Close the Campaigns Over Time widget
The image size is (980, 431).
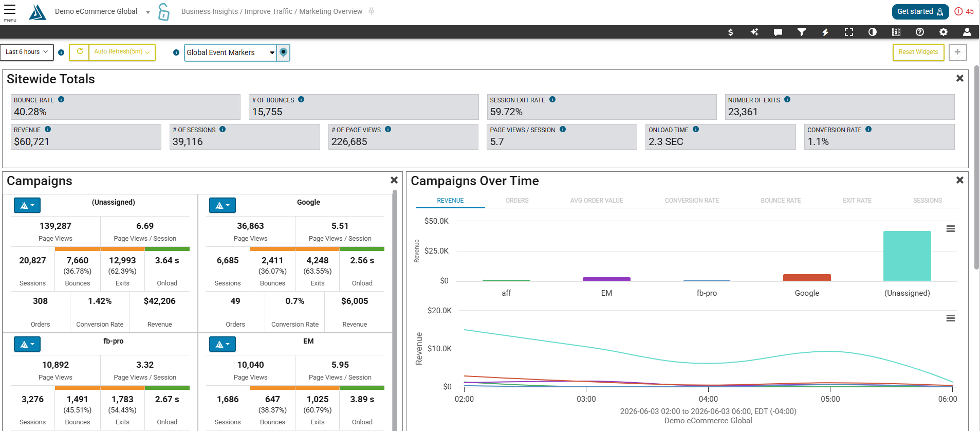click(x=959, y=180)
